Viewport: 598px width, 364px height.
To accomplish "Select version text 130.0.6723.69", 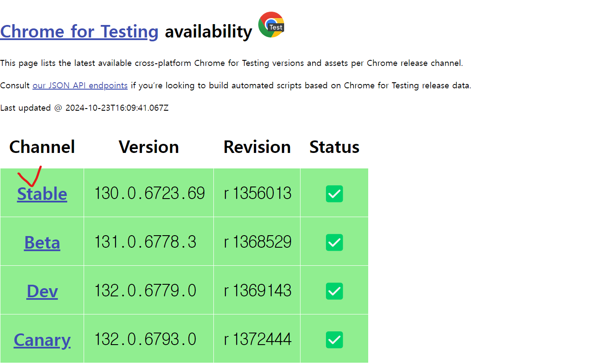I will point(150,193).
